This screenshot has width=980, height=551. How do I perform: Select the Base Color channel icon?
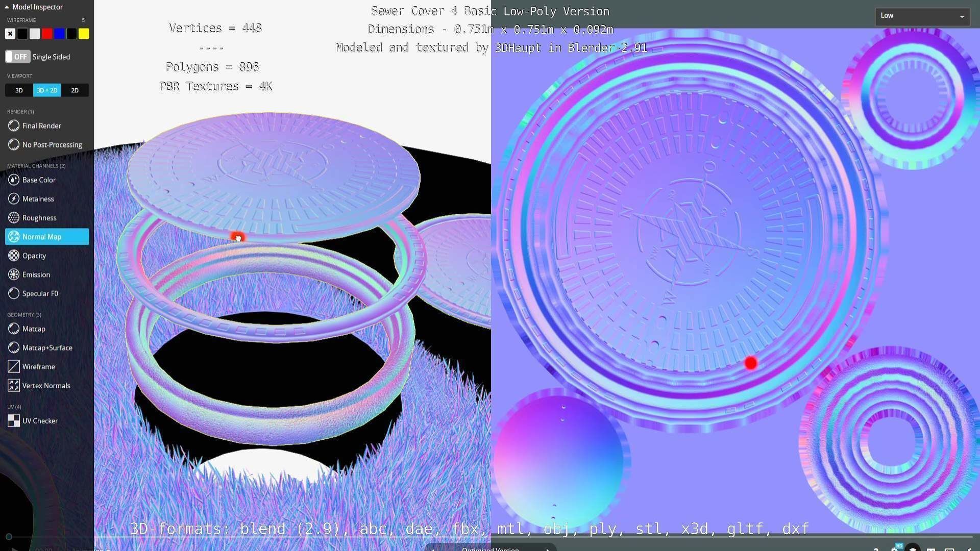click(x=14, y=180)
